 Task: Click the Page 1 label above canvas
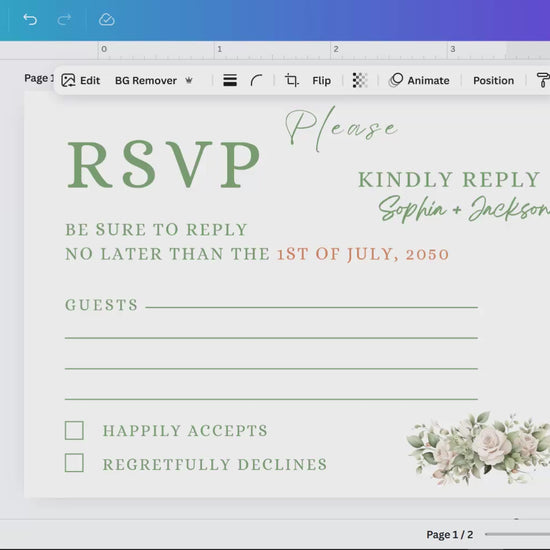39,78
